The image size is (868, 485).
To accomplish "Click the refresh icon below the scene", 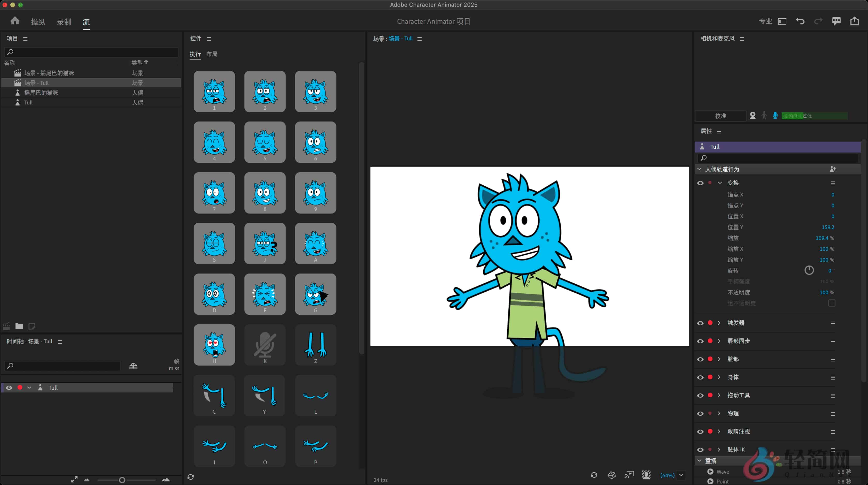I will (x=594, y=475).
